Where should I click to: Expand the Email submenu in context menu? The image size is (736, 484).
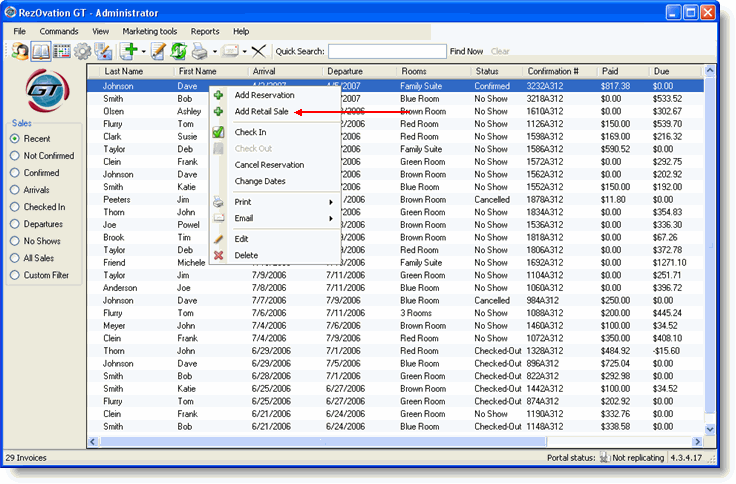(x=330, y=219)
